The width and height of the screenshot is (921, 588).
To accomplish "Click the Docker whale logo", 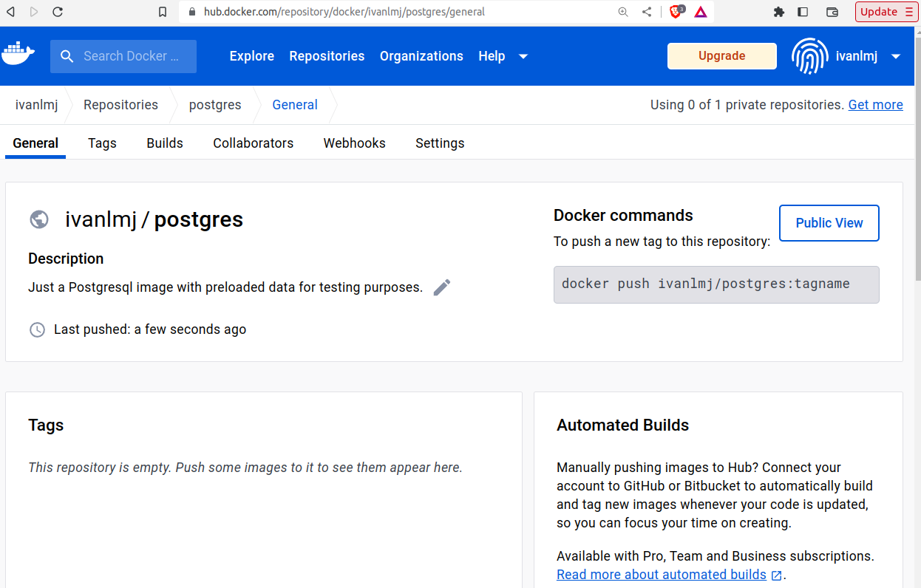I will pyautogui.click(x=18, y=55).
